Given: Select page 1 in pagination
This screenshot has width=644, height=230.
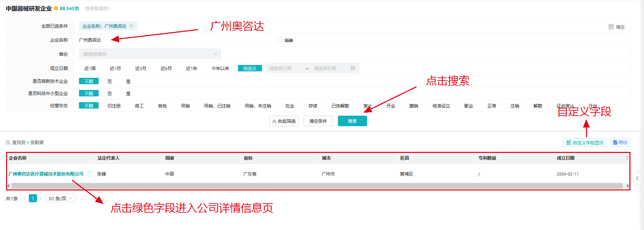Looking at the screenshot, I should point(33,198).
